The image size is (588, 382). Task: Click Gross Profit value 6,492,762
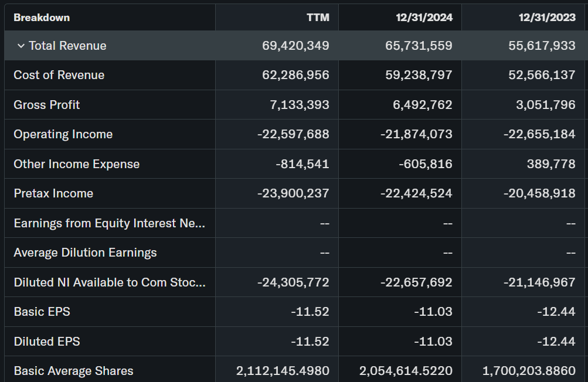click(x=419, y=105)
